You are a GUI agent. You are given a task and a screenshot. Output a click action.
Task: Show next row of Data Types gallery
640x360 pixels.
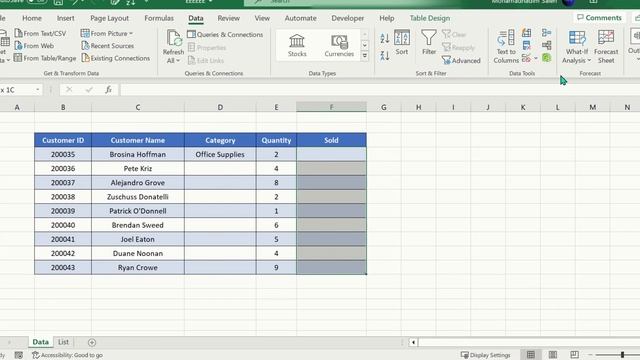(x=364, y=45)
